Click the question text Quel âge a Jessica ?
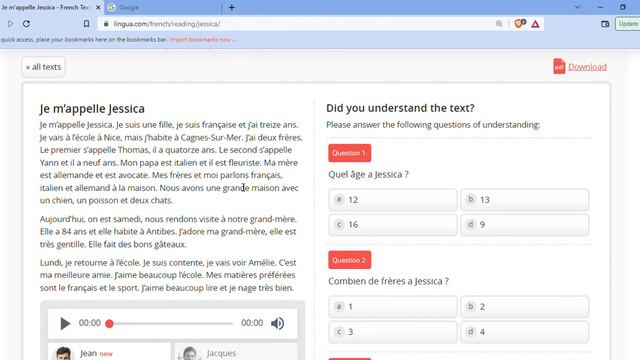 (368, 174)
